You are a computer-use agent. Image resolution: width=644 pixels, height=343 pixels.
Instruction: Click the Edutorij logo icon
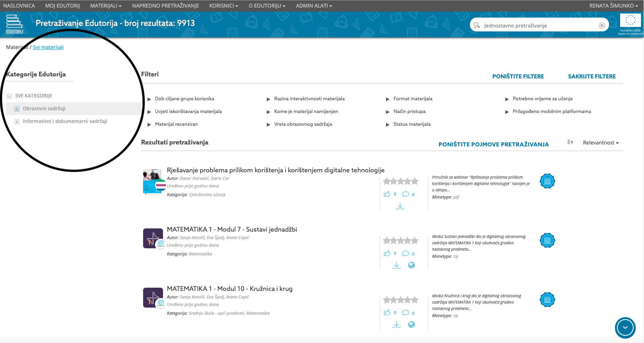pyautogui.click(x=14, y=24)
